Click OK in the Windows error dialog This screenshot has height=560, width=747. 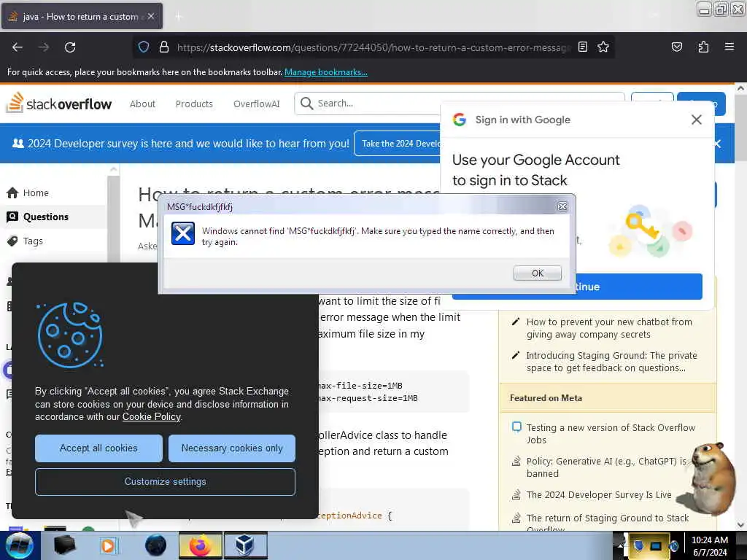pyautogui.click(x=538, y=273)
